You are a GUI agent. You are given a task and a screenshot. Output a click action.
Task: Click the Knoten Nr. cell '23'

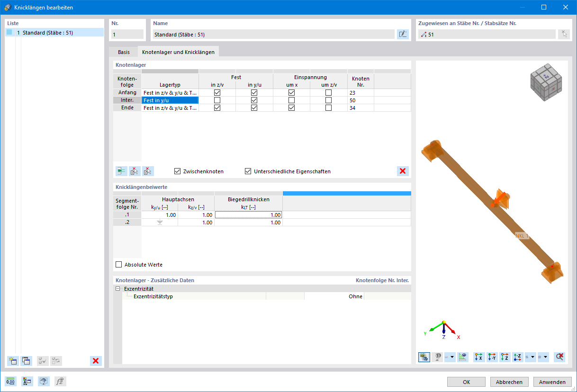tap(361, 93)
